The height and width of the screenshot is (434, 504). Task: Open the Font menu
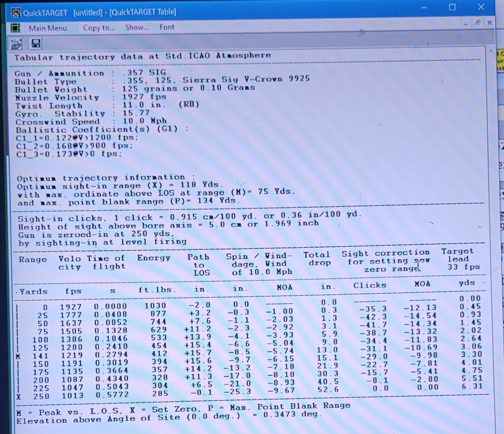(x=167, y=27)
